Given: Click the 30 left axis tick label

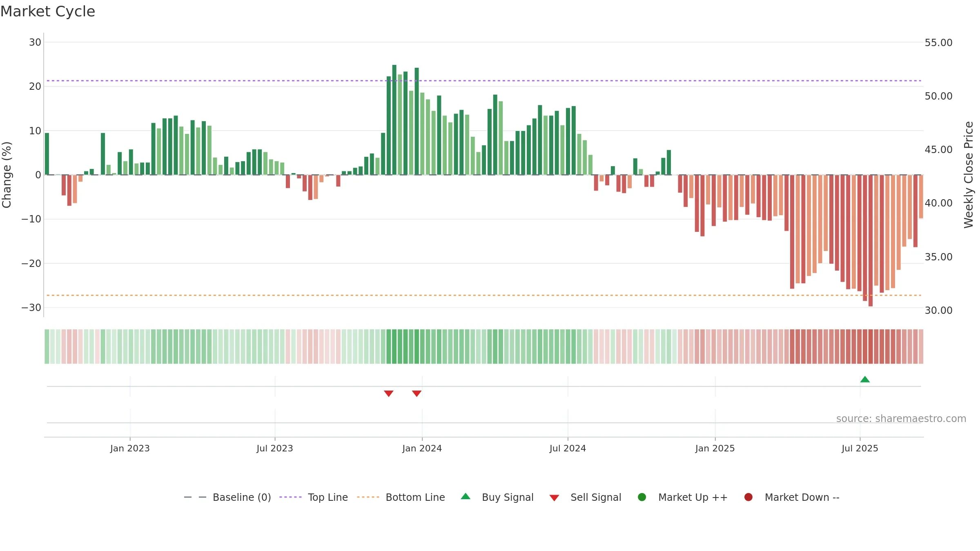Looking at the screenshot, I should coord(35,42).
